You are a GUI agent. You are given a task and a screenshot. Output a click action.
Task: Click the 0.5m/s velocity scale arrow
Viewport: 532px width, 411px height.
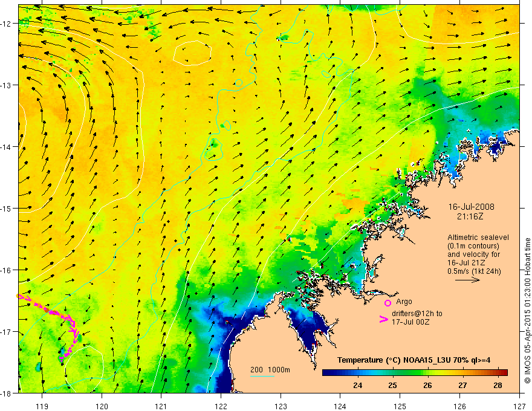(467, 280)
